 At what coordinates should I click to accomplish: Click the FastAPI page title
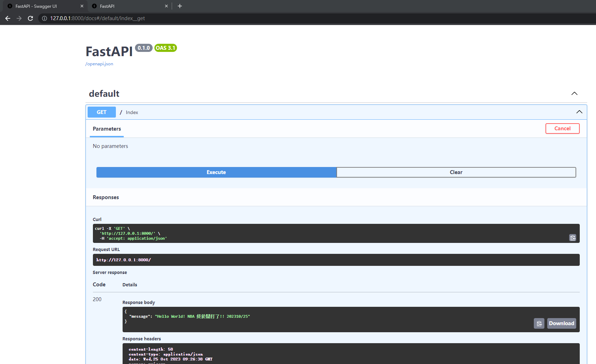(x=109, y=52)
